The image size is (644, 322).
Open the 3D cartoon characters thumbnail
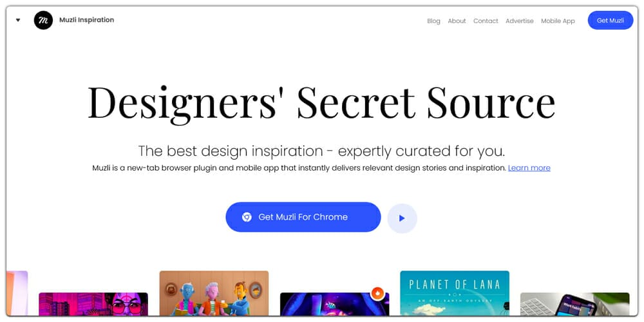point(214,293)
